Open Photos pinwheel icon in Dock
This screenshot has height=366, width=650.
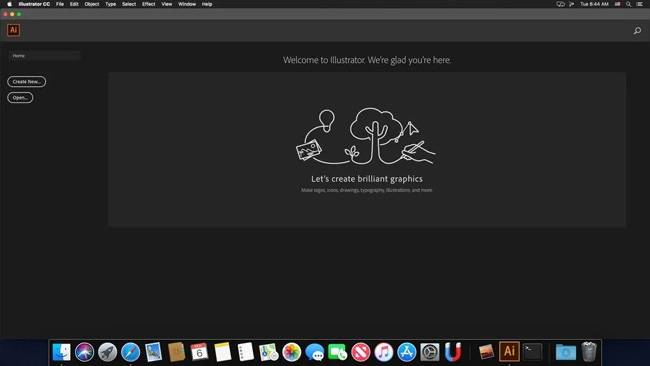[x=292, y=352]
